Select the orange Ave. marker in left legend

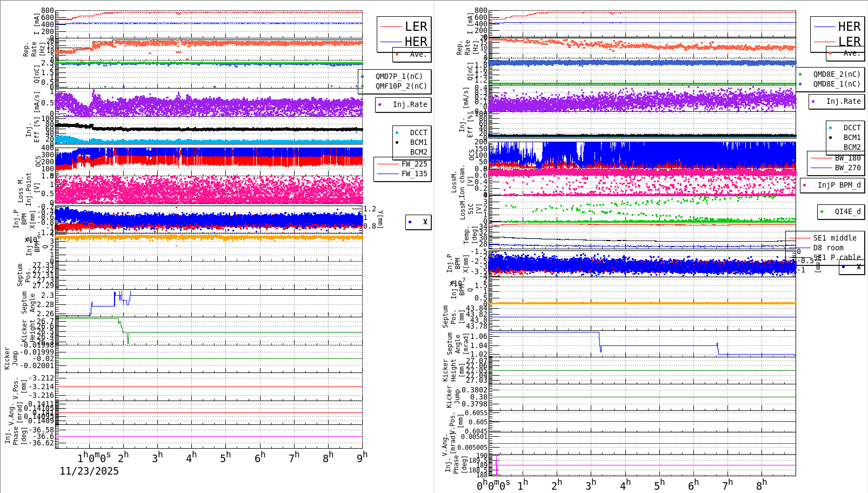(x=396, y=55)
